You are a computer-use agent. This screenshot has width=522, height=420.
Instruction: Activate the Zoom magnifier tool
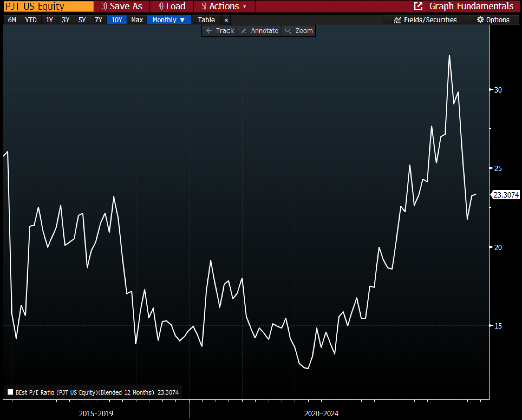[x=288, y=31]
